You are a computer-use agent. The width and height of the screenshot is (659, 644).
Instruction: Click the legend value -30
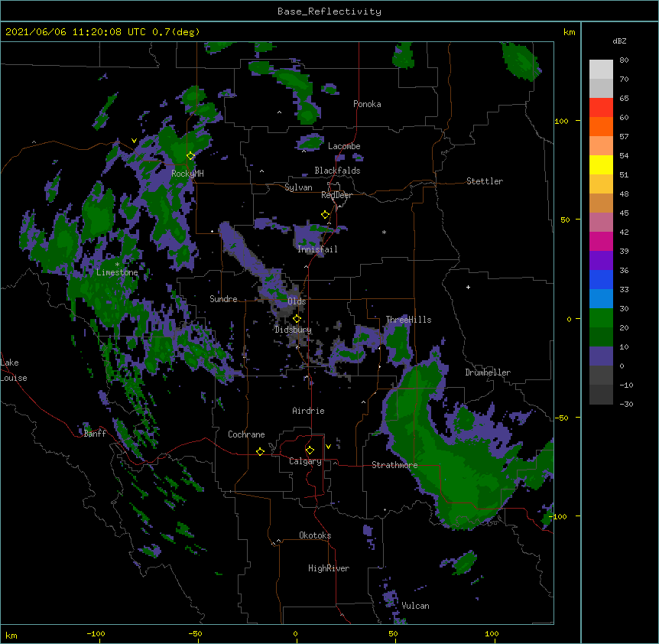tap(626, 405)
